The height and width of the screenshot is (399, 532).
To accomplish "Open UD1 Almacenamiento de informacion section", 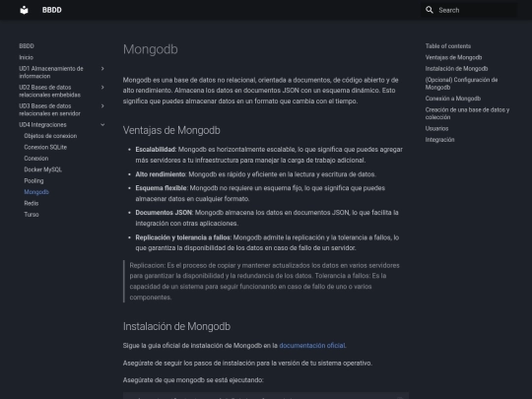I will click(51, 72).
